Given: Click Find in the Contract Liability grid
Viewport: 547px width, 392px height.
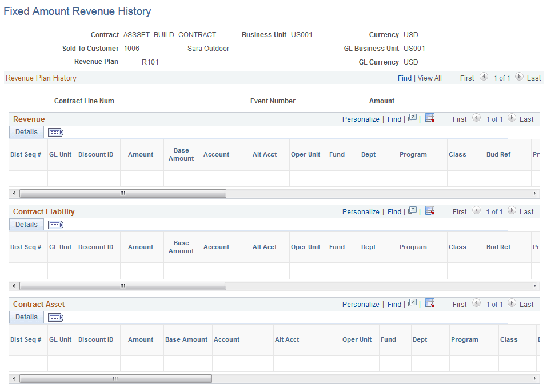Looking at the screenshot, I should pos(394,211).
